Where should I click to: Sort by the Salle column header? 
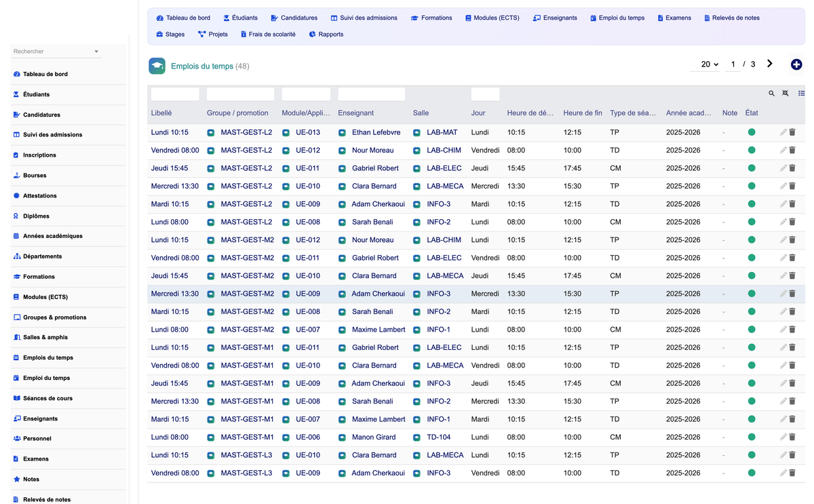point(421,113)
